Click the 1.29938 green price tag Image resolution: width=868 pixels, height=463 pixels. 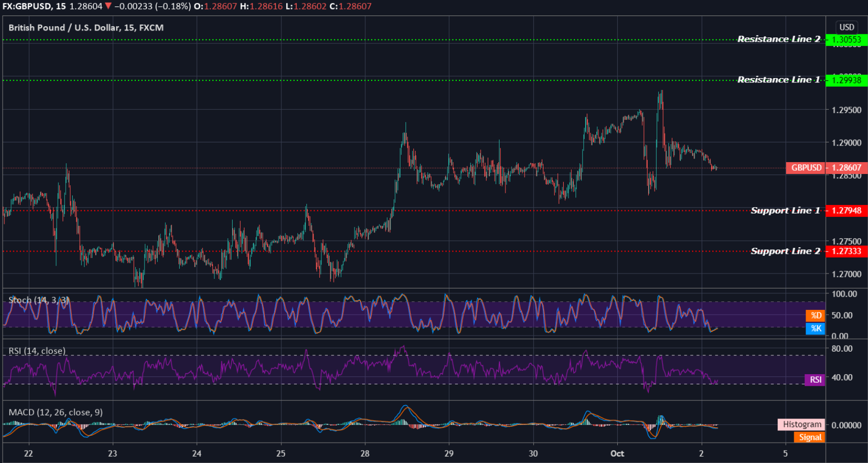tap(847, 80)
